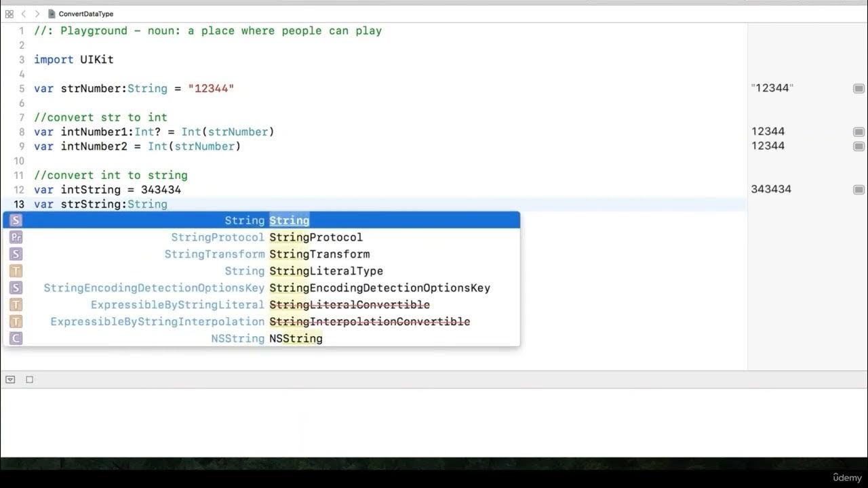This screenshot has width=868, height=488.
Task: Toggle the debug area disclosure button
Action: pyautogui.click(x=10, y=380)
